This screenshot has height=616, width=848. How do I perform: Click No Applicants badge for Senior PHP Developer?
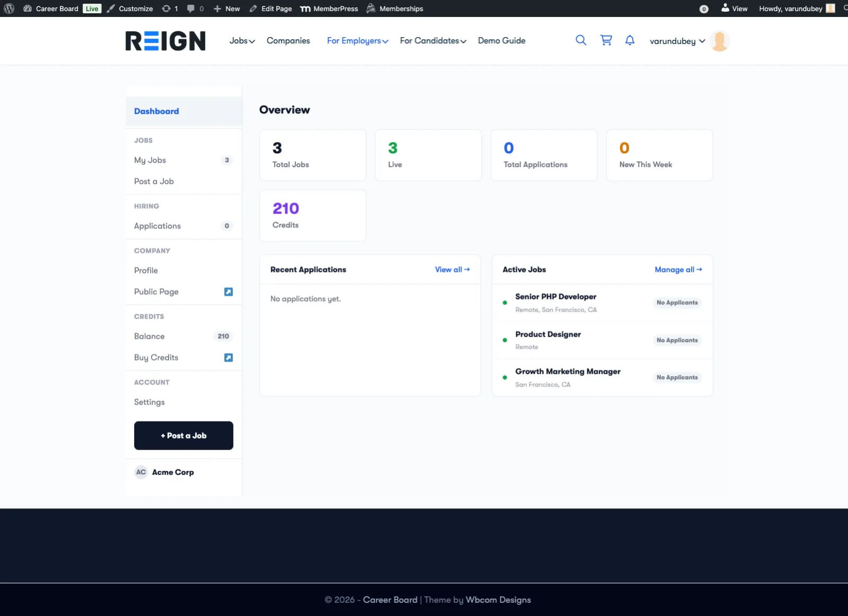tap(677, 303)
